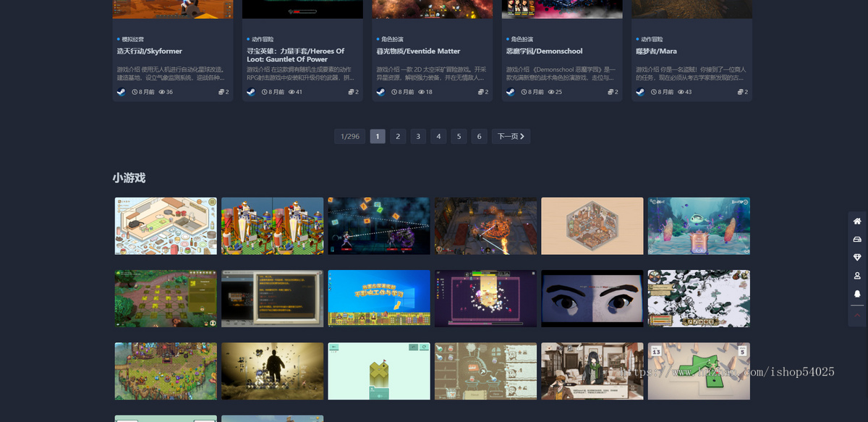The width and height of the screenshot is (868, 422).
Task: Open the blue Windows-style desktop game thumbnail
Action: [x=379, y=299]
